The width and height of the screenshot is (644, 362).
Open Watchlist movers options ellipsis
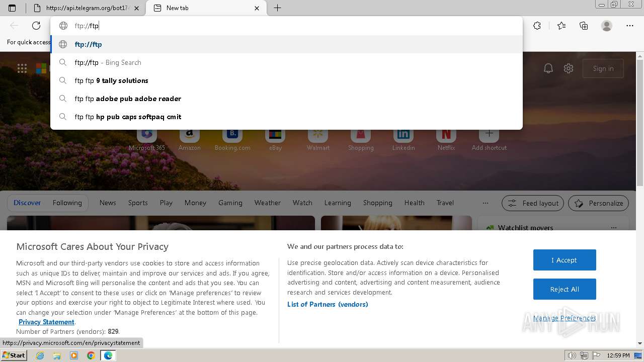click(x=613, y=228)
